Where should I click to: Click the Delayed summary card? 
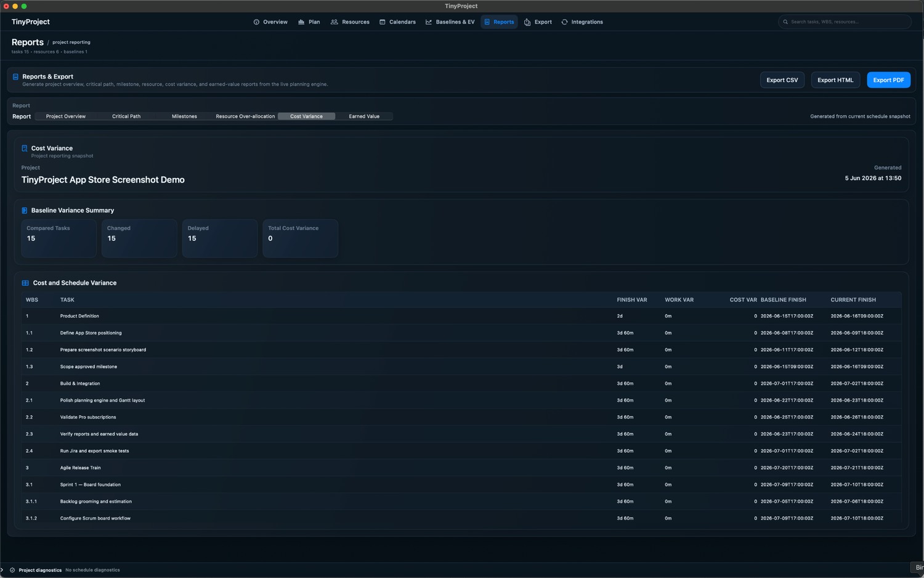point(220,238)
